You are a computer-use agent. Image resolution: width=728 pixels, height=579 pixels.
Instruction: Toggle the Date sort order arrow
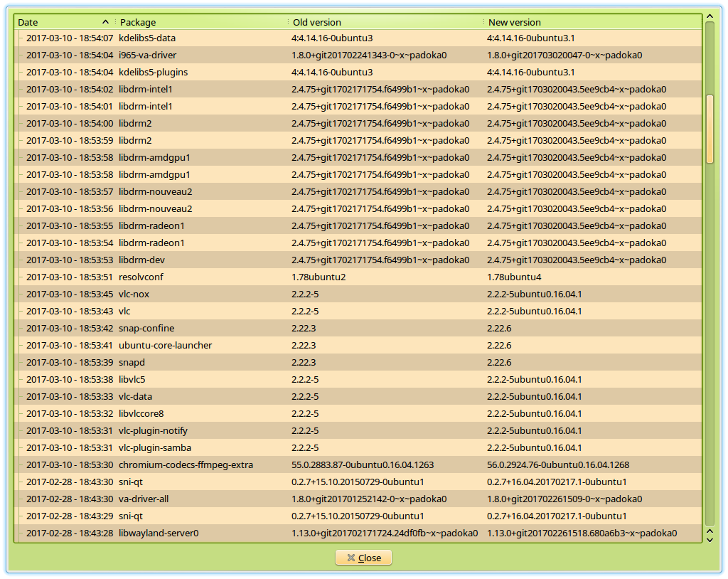click(x=106, y=22)
